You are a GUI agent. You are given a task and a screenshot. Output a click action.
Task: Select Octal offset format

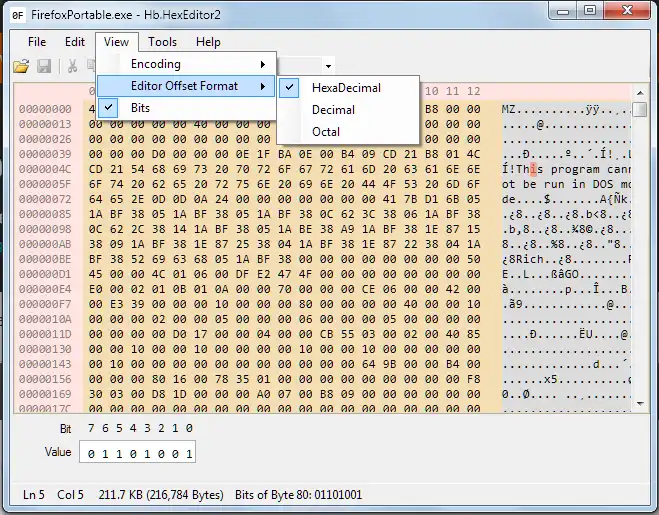pos(348,132)
